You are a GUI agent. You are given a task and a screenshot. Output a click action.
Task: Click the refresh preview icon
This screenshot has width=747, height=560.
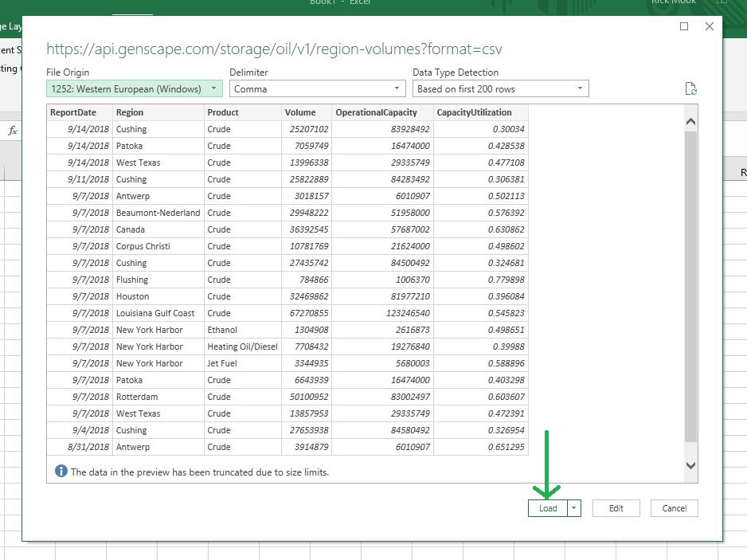pos(690,89)
